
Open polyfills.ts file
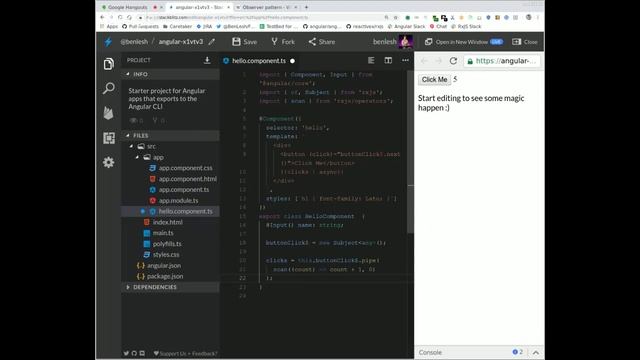[x=162, y=244]
